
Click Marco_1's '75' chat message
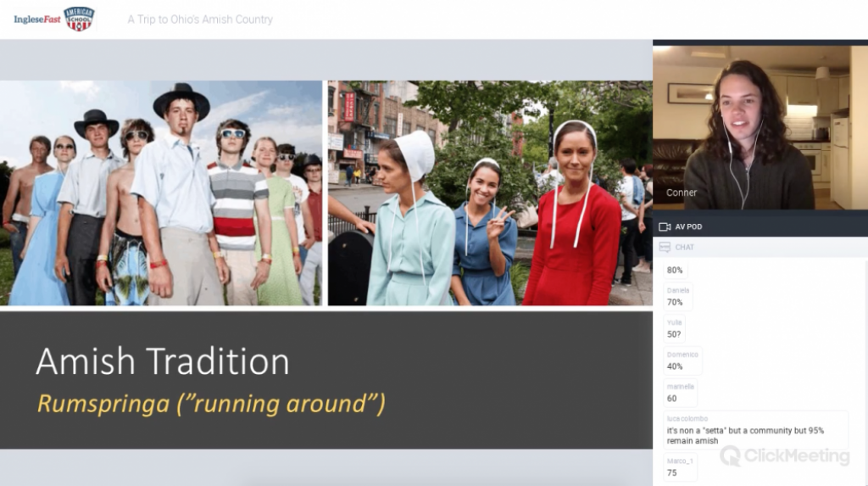pyautogui.click(x=672, y=472)
